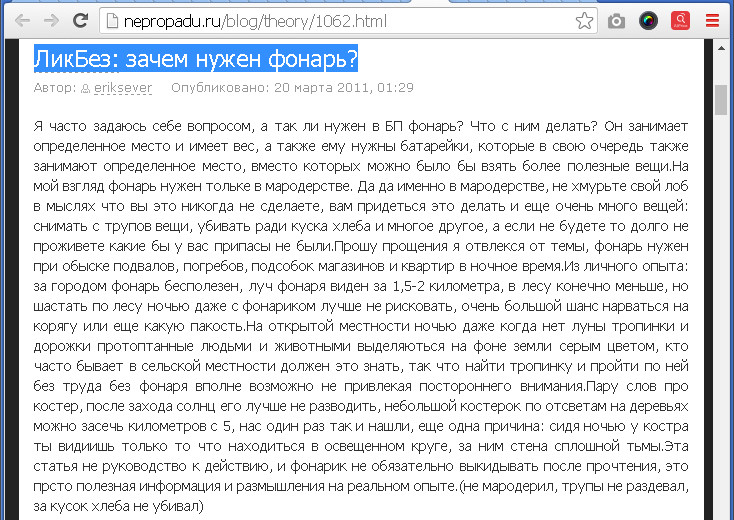Open the camera screenshot extension
Viewport: 734px width, 520px height.
pos(616,21)
